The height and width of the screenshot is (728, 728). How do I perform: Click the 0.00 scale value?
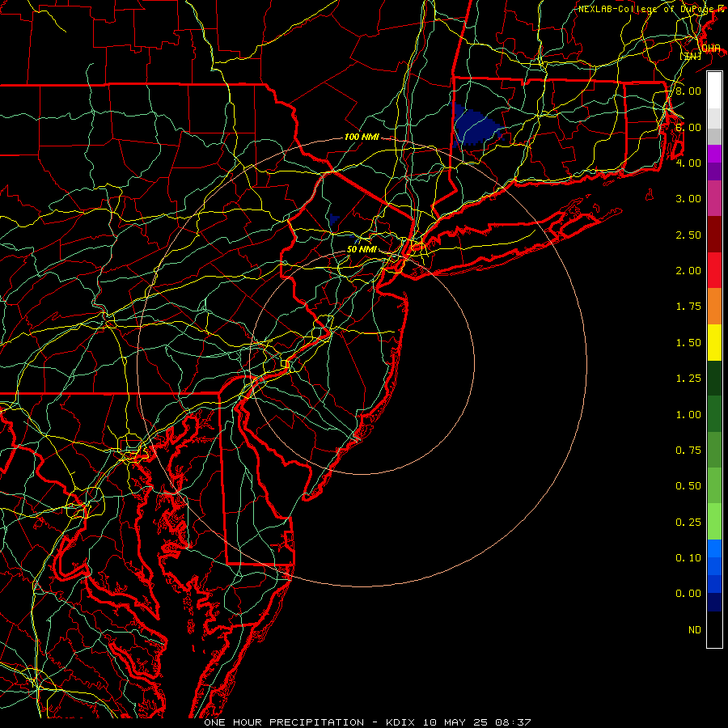688,594
